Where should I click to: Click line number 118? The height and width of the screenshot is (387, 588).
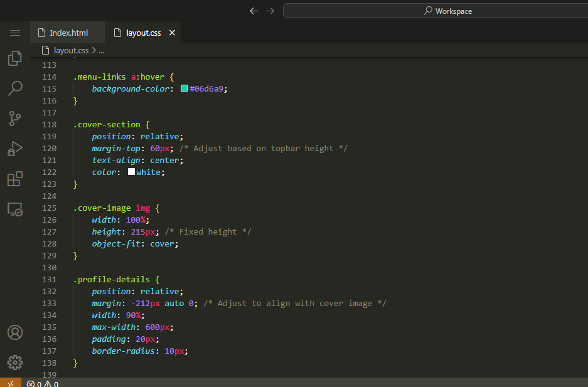coord(49,124)
